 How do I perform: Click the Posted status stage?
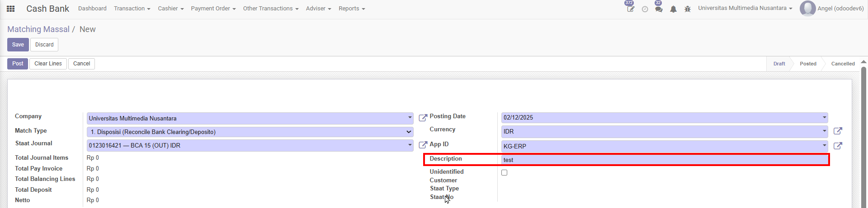807,64
